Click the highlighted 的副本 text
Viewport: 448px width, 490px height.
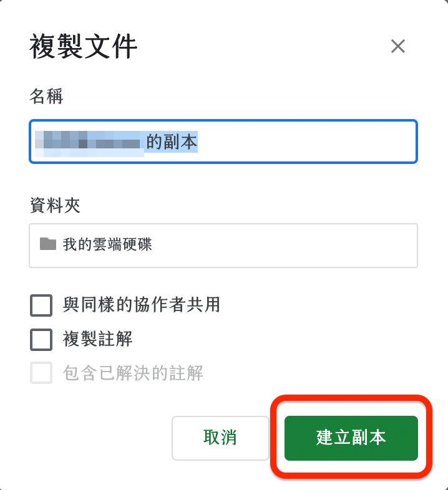[172, 142]
